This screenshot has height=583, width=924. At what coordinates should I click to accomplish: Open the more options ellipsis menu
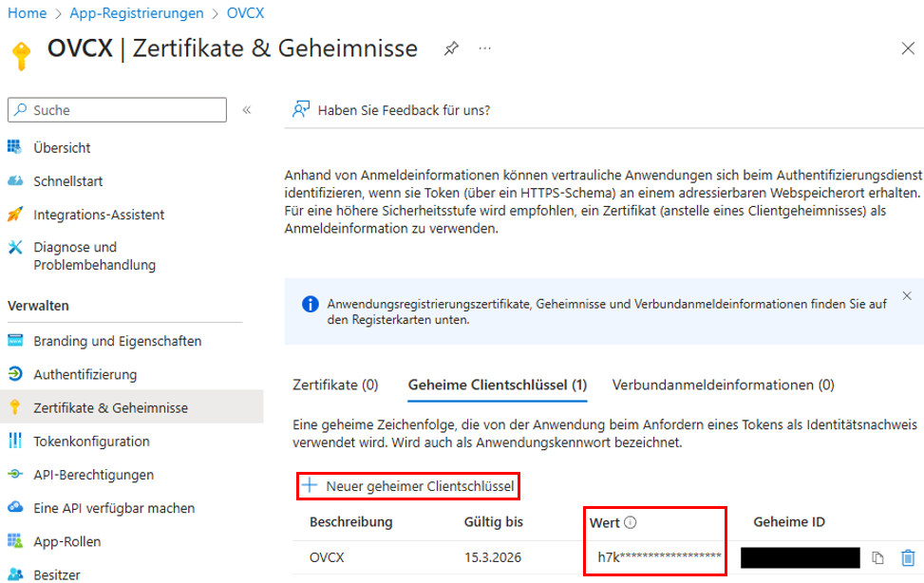[x=484, y=48]
